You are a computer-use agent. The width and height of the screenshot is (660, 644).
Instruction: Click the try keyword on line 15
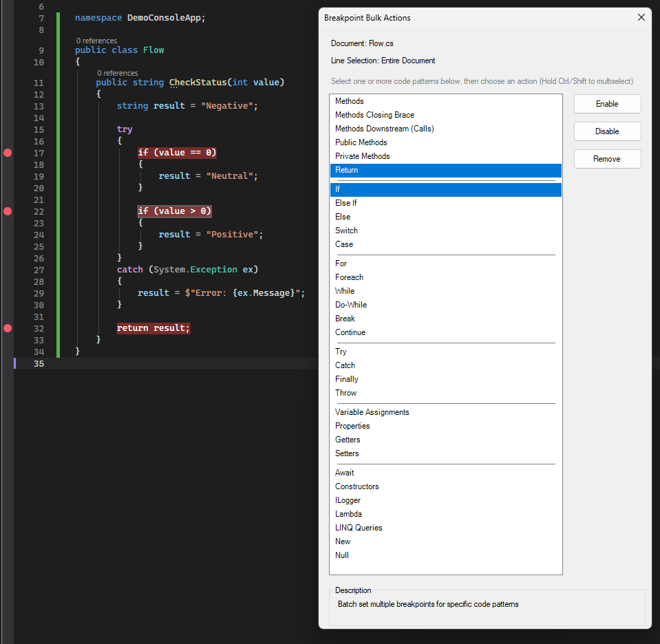click(x=125, y=129)
